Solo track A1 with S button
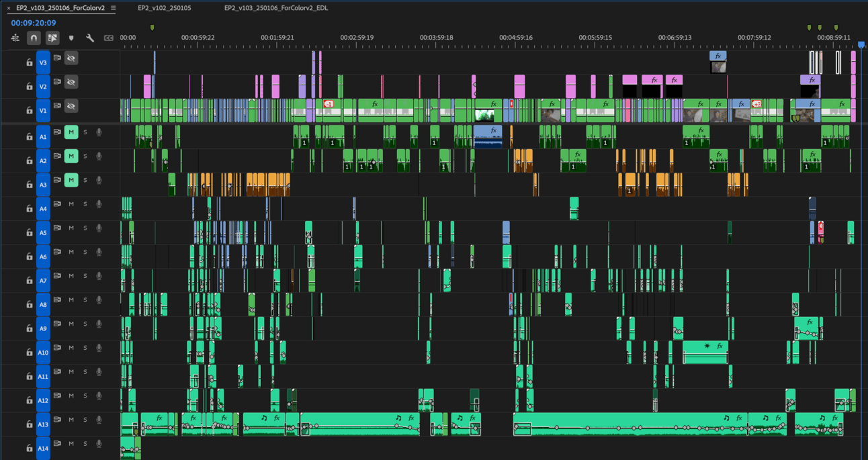This screenshot has width=868, height=460. click(85, 132)
